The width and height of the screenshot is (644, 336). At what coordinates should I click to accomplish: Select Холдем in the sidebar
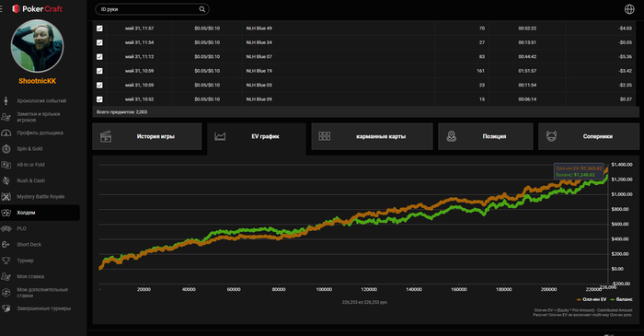tap(40, 213)
